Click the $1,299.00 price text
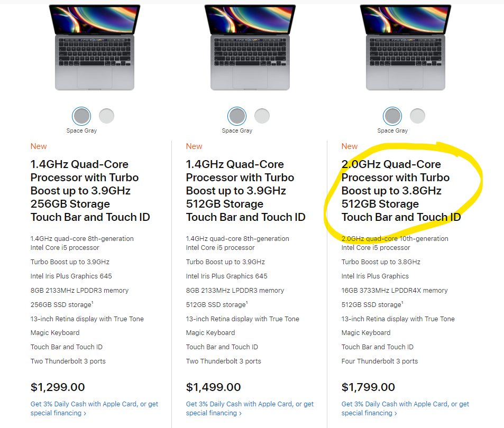 pos(58,387)
